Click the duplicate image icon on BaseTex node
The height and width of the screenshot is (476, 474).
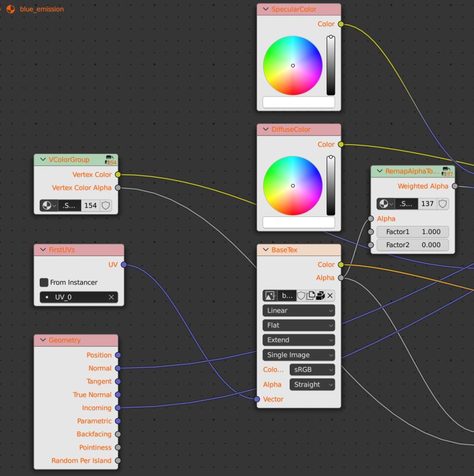pos(310,296)
